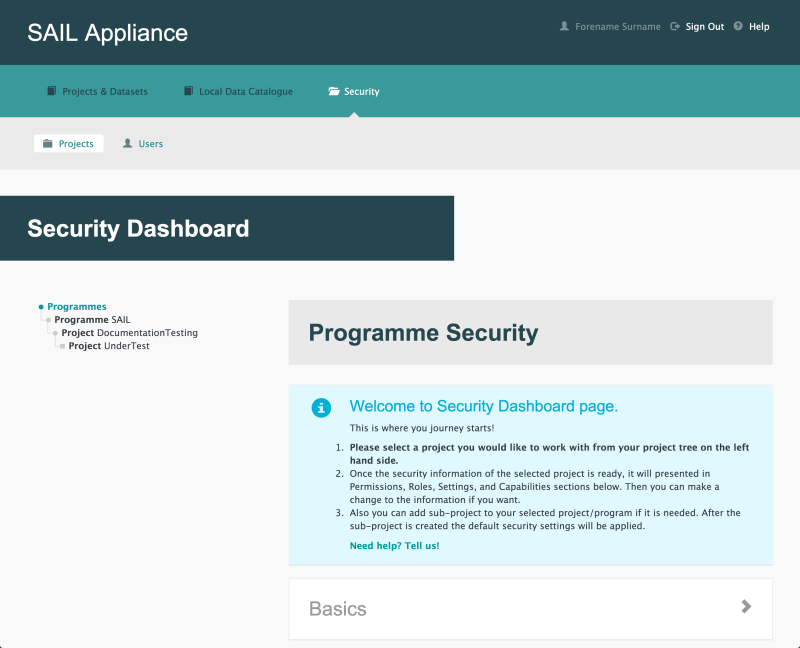This screenshot has height=648, width=800.
Task: Open the Projects & Datasets tab
Action: [97, 90]
